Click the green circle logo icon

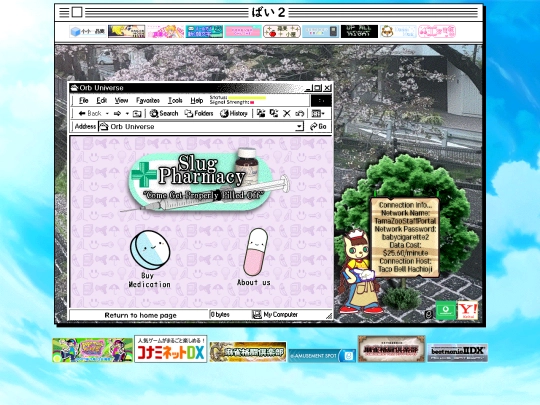[446, 310]
